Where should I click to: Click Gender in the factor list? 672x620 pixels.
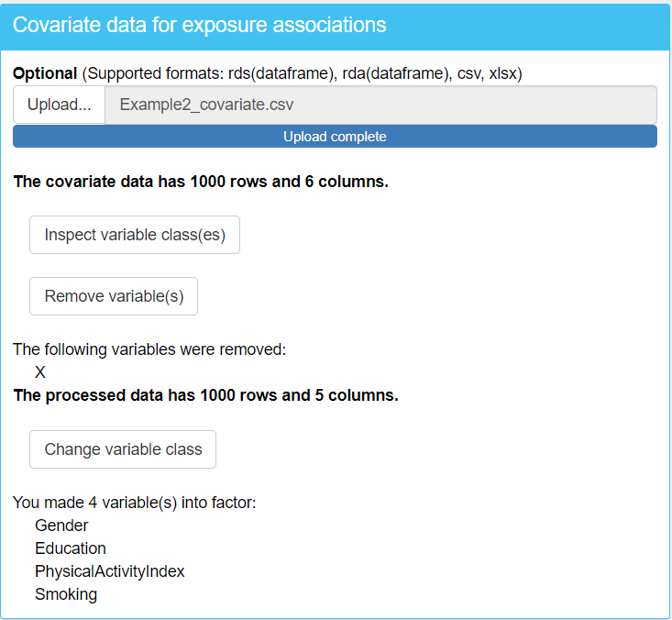(61, 526)
